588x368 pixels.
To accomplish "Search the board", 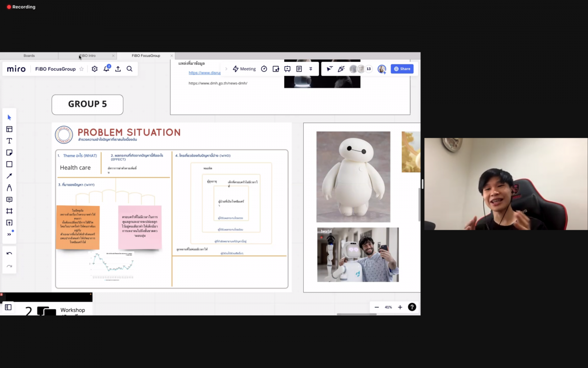I will pos(129,69).
